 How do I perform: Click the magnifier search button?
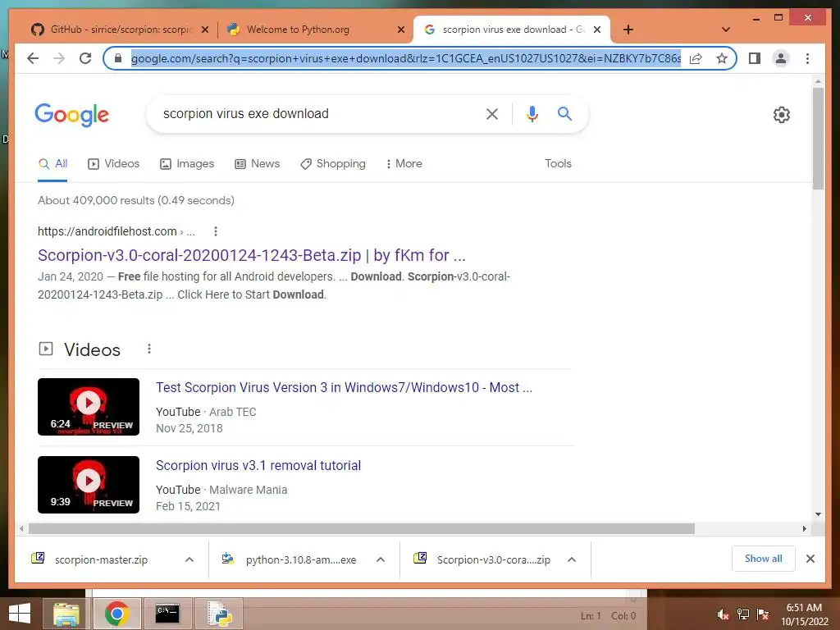point(564,113)
